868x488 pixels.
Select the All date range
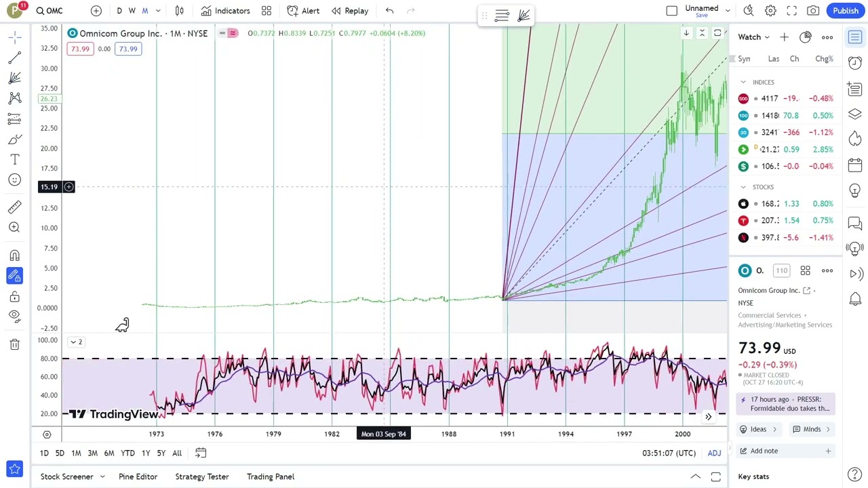[x=177, y=453]
